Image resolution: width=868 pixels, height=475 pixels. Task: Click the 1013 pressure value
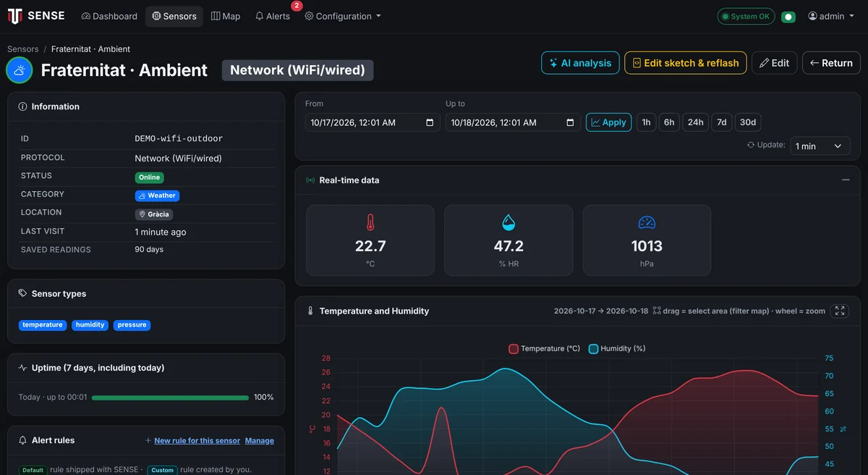click(647, 246)
